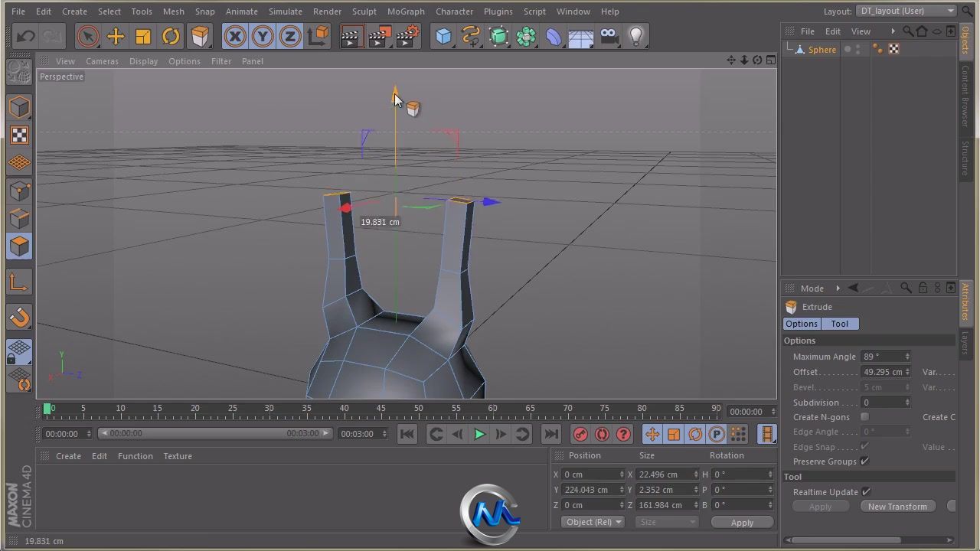This screenshot has height=551, width=980.
Task: Activate the Rotate tool
Action: point(171,36)
